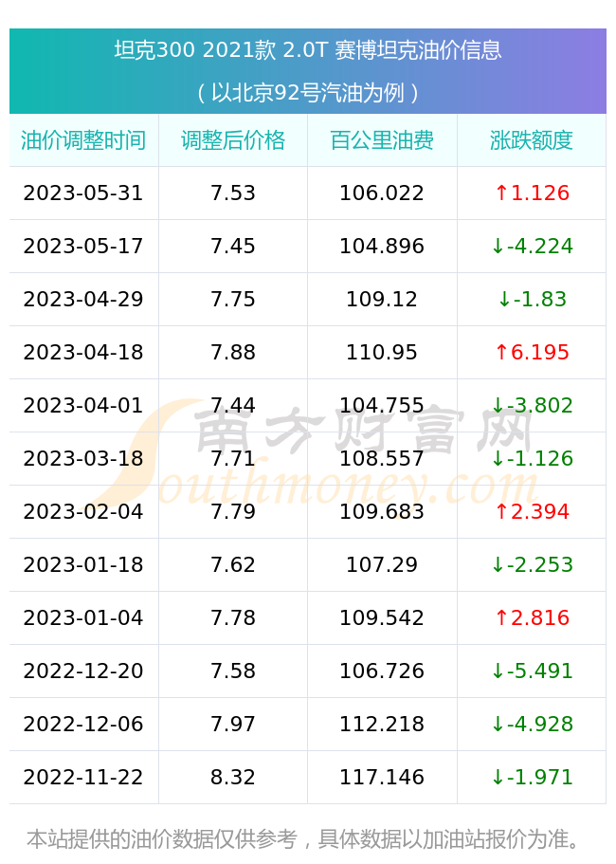Click the 油价调整时间 column header
The image size is (616, 864).
click(x=83, y=140)
